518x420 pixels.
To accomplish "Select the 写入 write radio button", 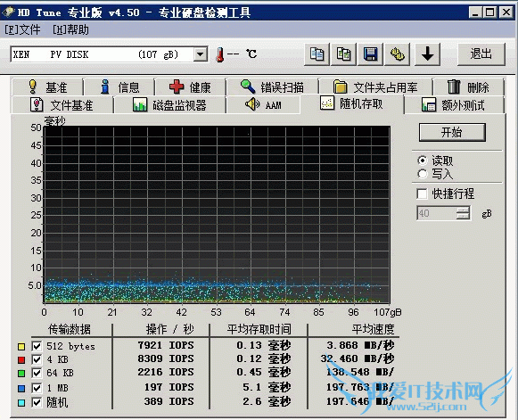I will tap(423, 174).
